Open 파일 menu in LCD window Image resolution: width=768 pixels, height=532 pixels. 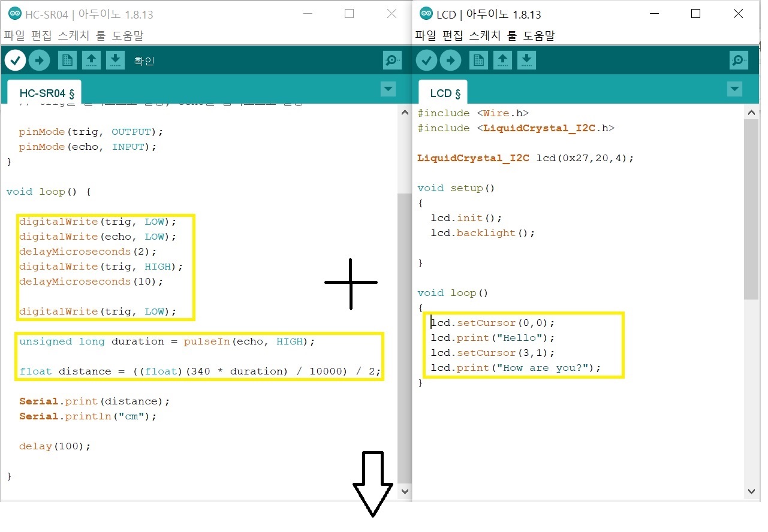tap(426, 36)
